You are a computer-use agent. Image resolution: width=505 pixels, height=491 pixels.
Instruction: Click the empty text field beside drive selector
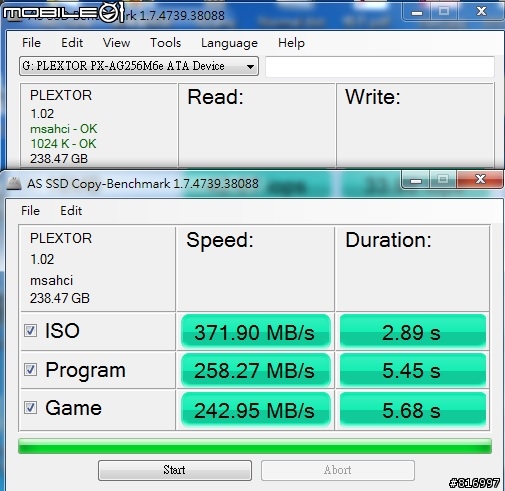pos(380,66)
